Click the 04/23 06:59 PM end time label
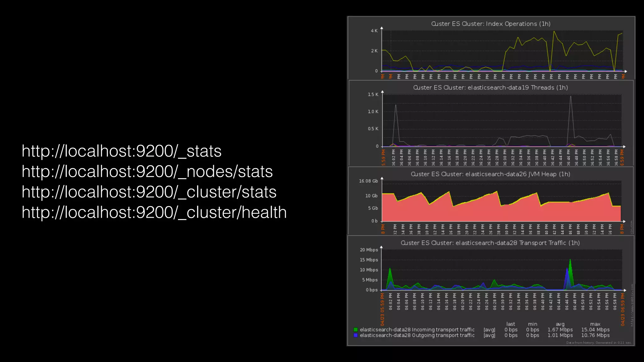Image resolution: width=644 pixels, height=362 pixels. 623,309
